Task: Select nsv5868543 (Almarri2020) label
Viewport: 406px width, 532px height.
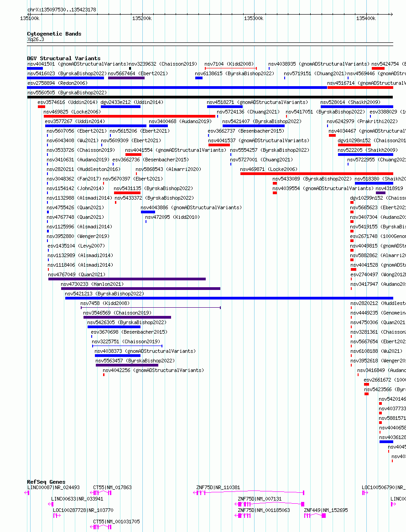Action: pos(168,169)
